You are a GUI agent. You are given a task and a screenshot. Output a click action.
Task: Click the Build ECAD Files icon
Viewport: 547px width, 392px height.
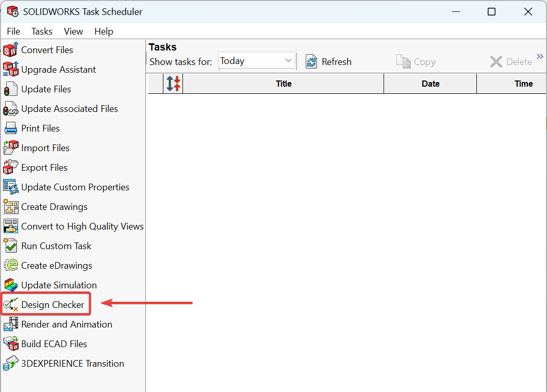11,344
